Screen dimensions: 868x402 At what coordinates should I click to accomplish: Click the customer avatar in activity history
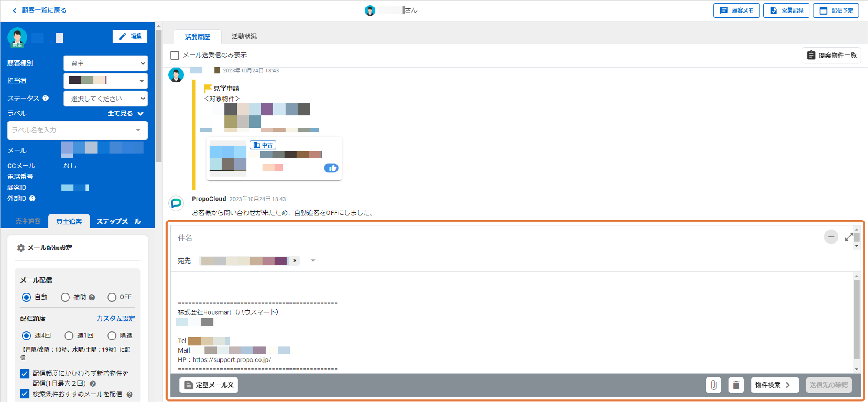tap(176, 75)
